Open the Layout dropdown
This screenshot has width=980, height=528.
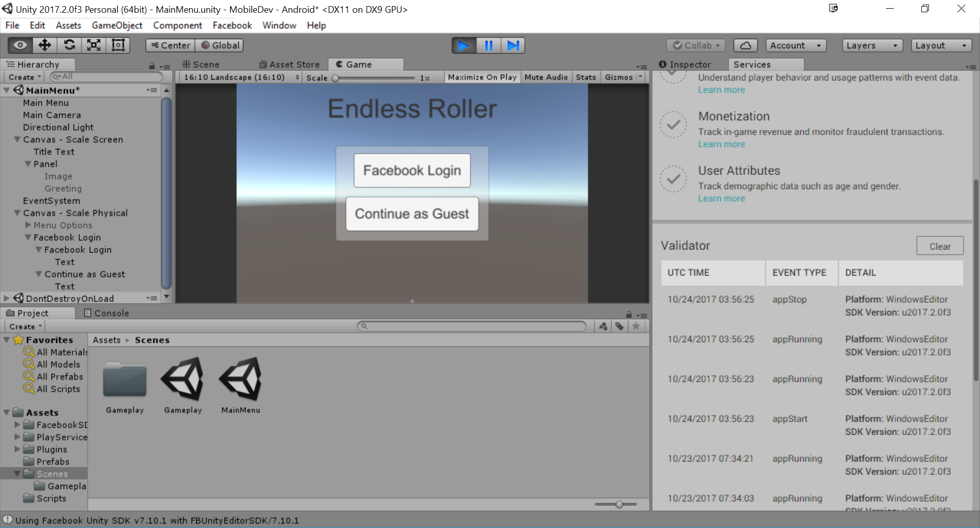941,45
